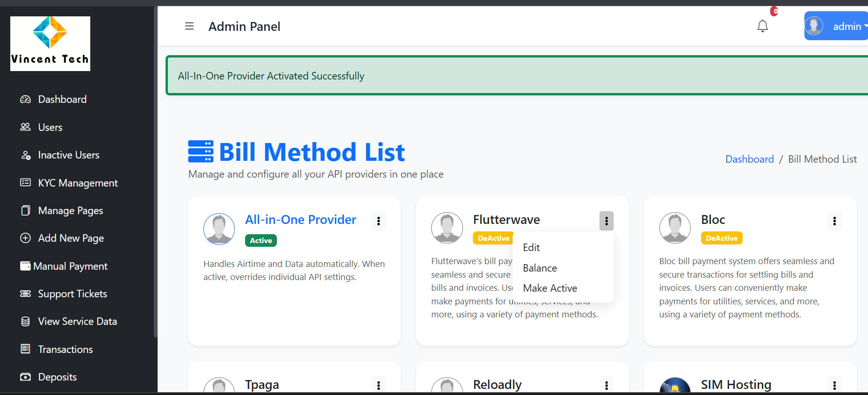This screenshot has height=395, width=868.
Task: Open the hamburger menu toggle
Action: [x=189, y=26]
